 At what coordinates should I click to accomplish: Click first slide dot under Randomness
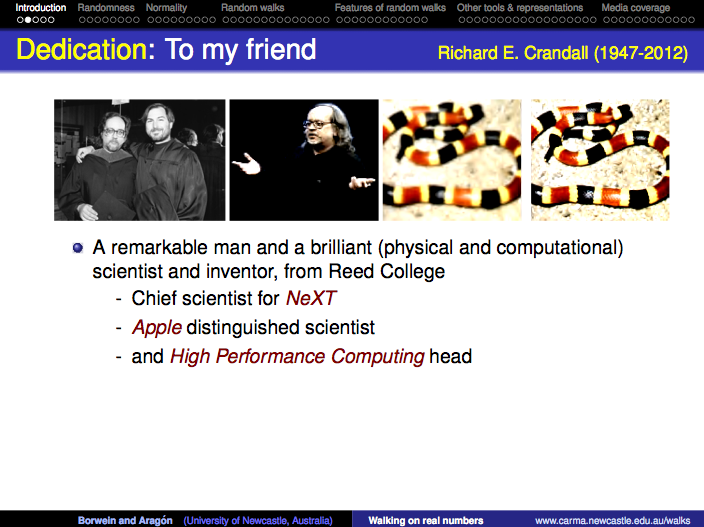point(81,19)
